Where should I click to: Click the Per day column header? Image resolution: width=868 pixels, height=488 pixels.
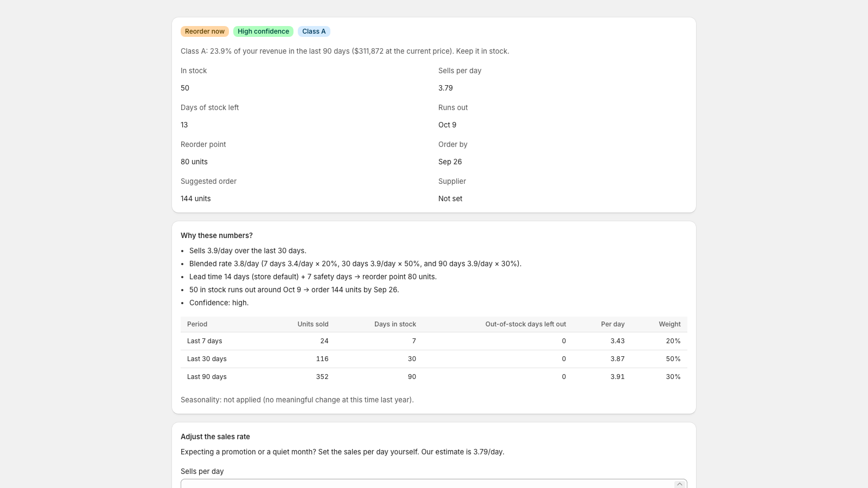pos(613,324)
